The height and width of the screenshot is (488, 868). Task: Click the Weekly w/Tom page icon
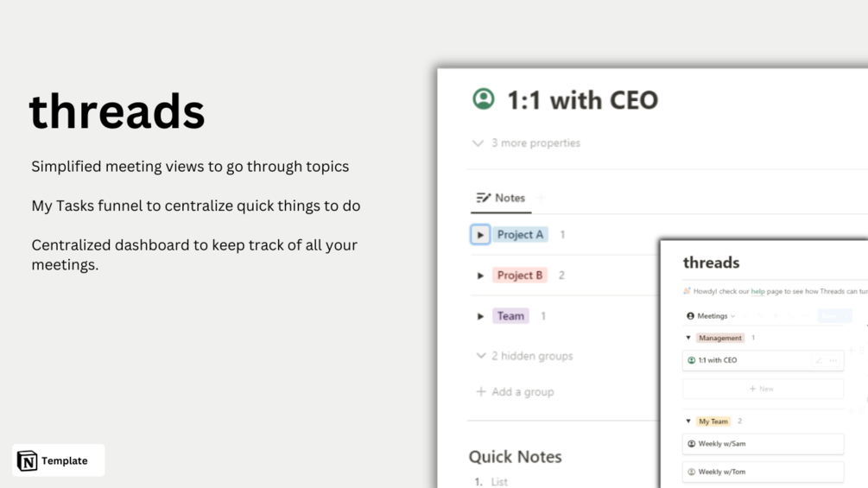[x=692, y=472]
